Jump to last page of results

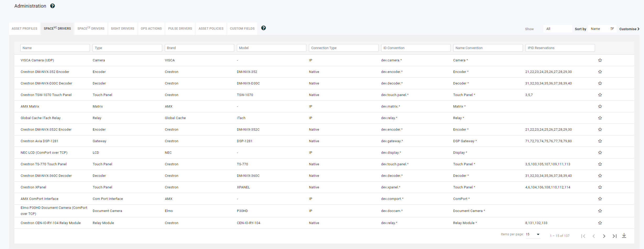(x=614, y=236)
